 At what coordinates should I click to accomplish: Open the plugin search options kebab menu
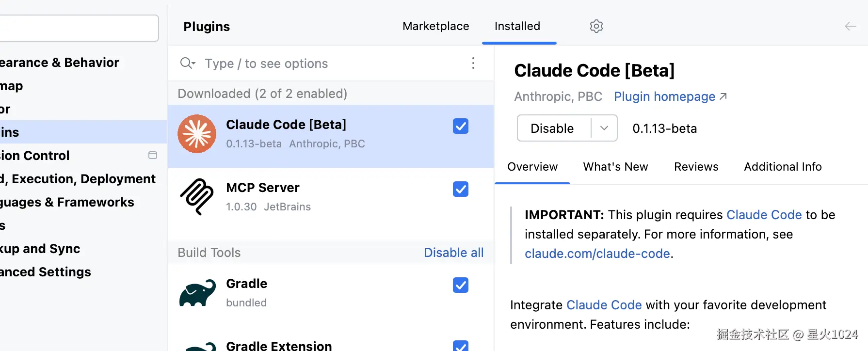473,63
